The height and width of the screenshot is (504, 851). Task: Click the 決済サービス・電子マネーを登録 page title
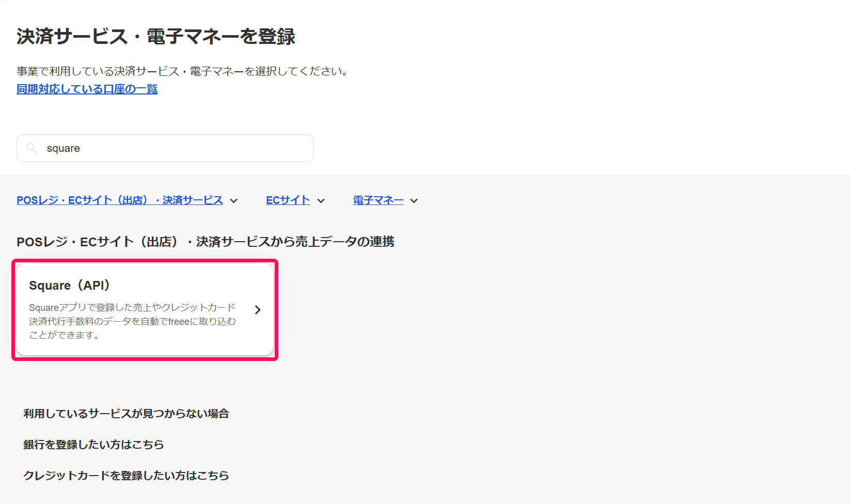(x=156, y=37)
